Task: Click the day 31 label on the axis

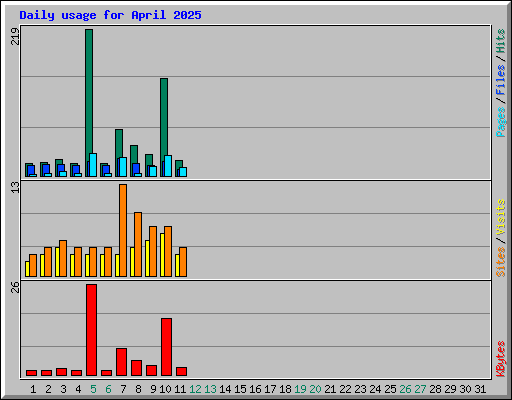Action: (x=480, y=389)
